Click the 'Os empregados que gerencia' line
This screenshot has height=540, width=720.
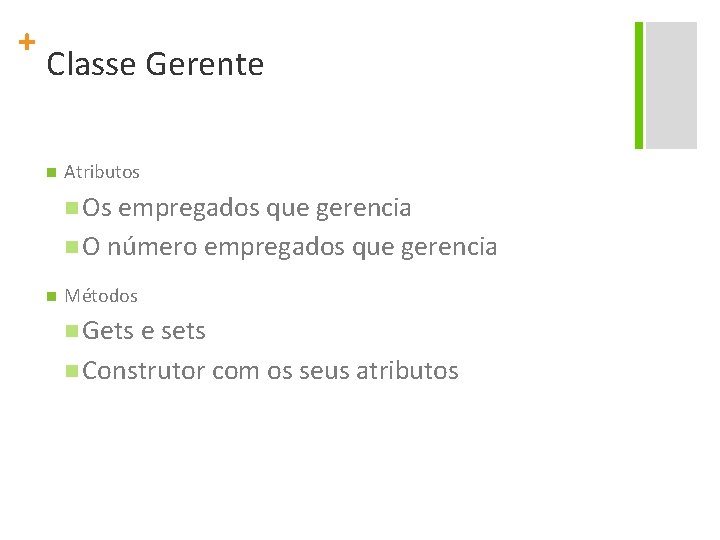247,208
